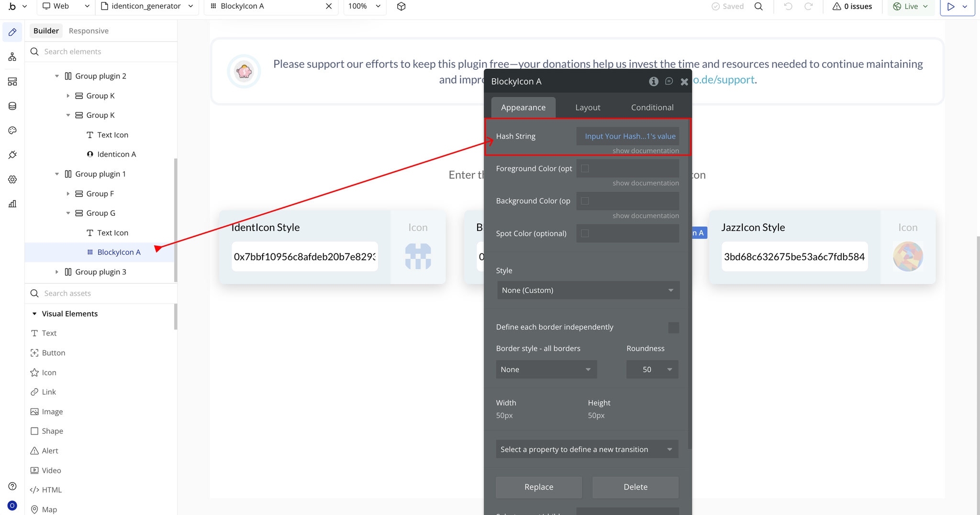
Task: Switch to the Builder tab
Action: [46, 31]
